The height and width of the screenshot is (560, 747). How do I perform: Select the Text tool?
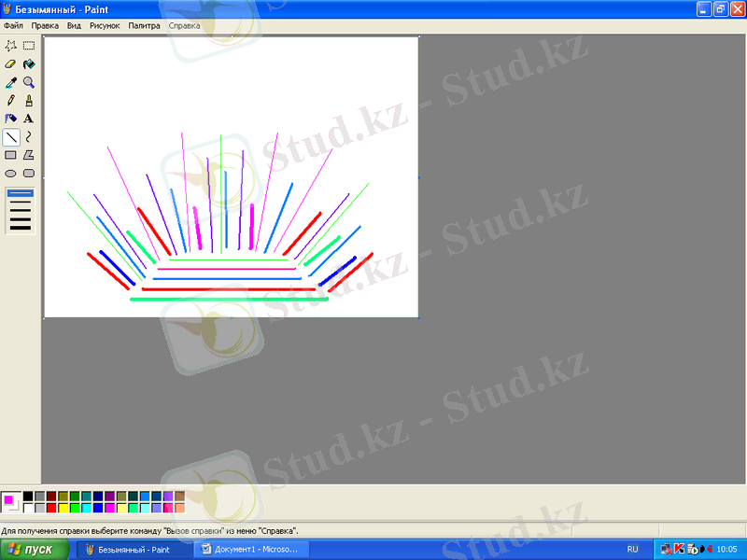(x=29, y=119)
